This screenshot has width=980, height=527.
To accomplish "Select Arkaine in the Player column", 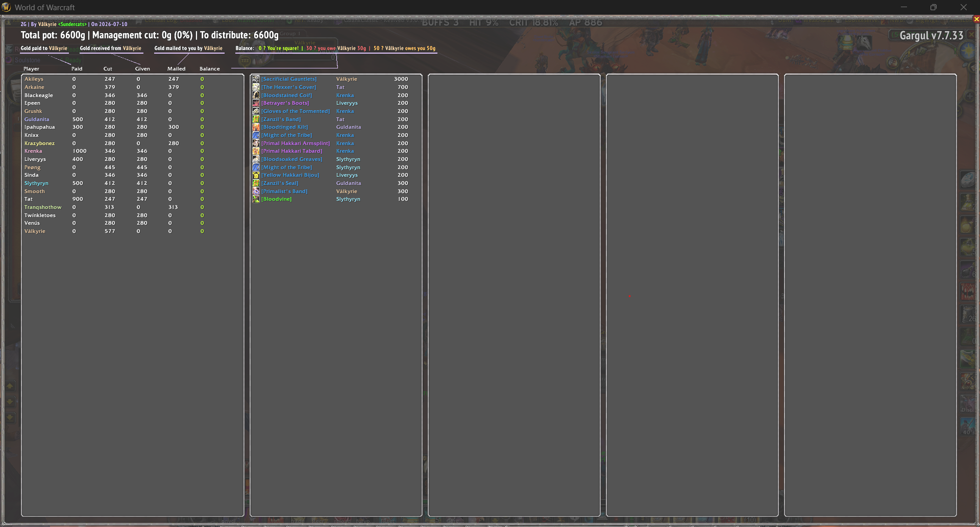I will [34, 87].
